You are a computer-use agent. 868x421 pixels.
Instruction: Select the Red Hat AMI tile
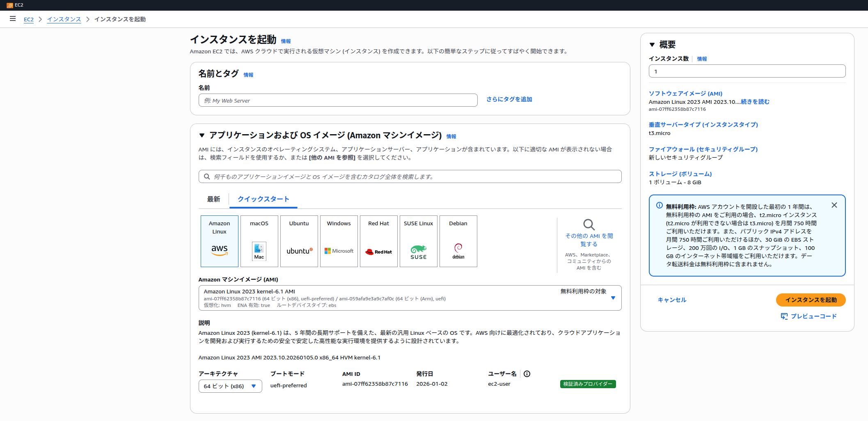378,241
